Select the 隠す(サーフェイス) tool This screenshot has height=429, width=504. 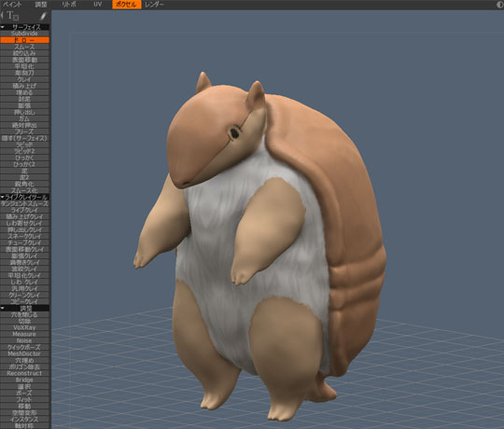click(25, 138)
